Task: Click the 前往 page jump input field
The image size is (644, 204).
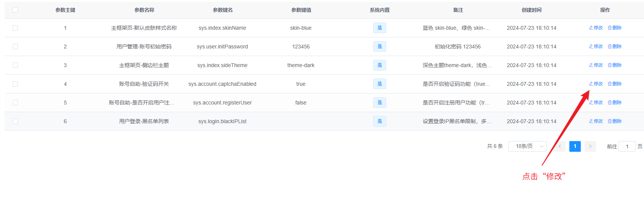Action: point(627,146)
